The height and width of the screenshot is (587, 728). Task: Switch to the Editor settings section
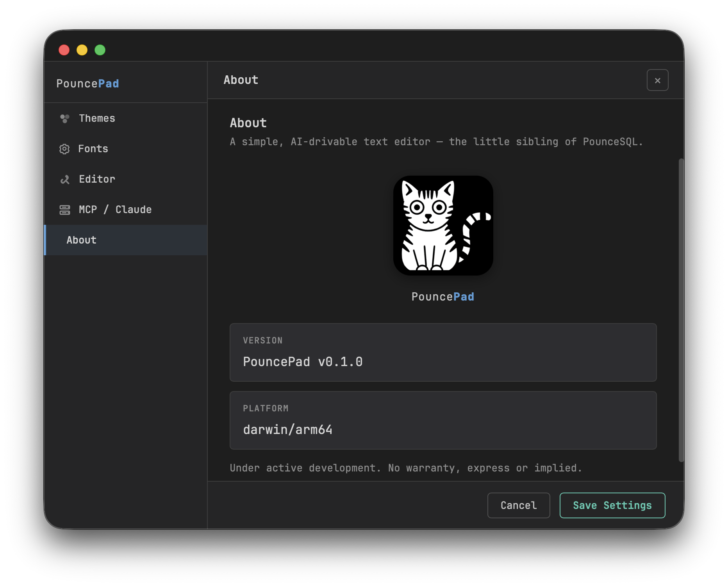[126, 179]
